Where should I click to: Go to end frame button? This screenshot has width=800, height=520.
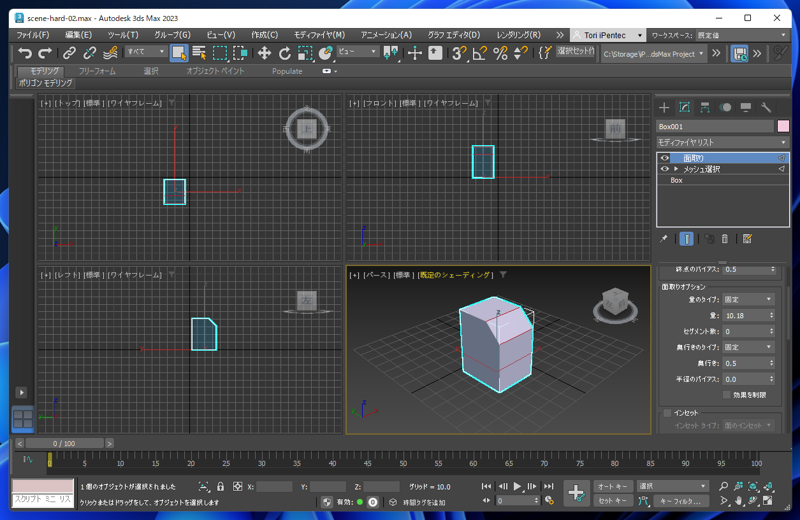(x=548, y=486)
